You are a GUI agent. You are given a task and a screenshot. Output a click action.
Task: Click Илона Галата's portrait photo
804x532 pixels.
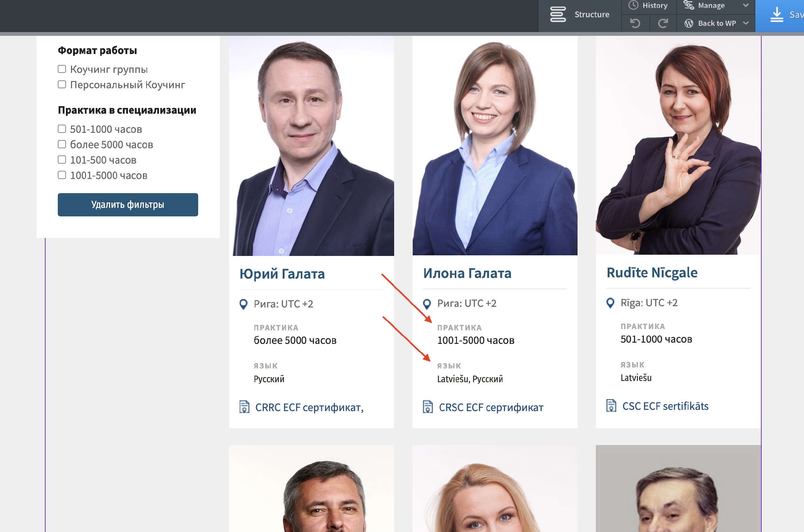495,145
